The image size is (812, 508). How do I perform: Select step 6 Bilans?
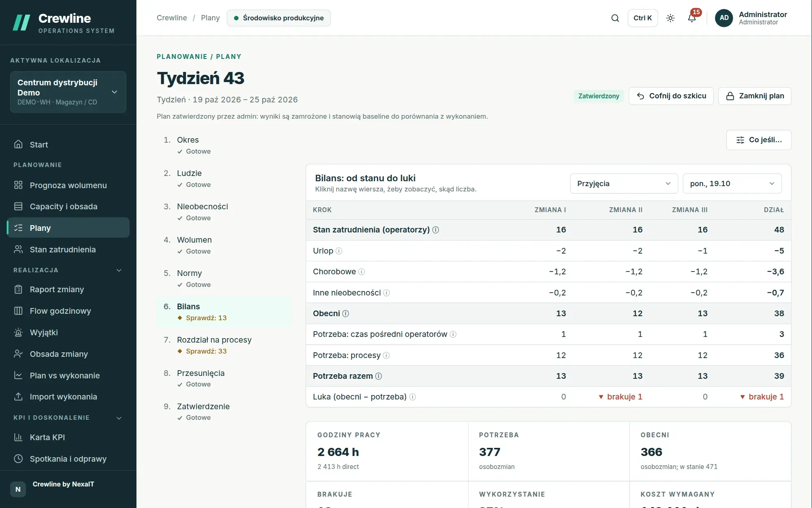pos(224,312)
